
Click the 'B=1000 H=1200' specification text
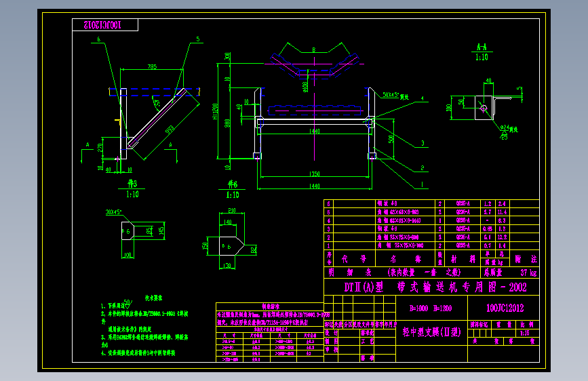click(x=431, y=308)
